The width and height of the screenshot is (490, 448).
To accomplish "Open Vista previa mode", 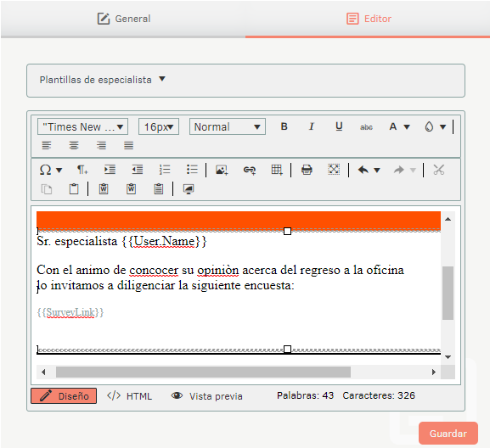I will tap(206, 396).
